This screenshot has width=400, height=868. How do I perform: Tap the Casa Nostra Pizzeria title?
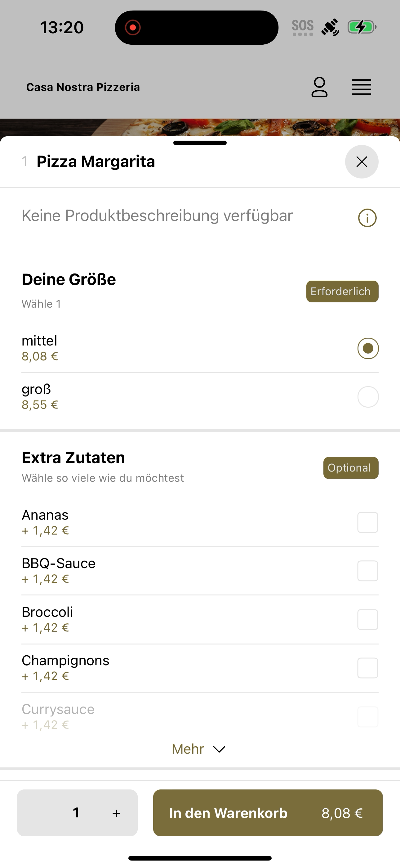click(x=83, y=87)
